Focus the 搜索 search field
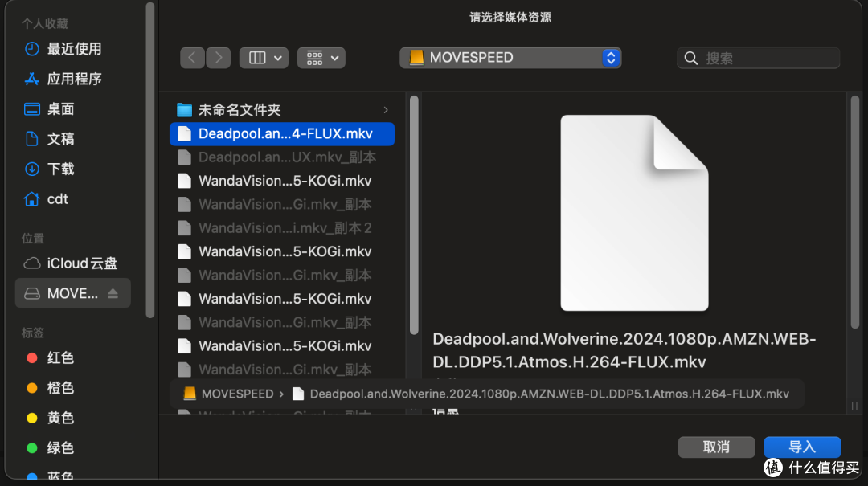The image size is (868, 486). 759,58
